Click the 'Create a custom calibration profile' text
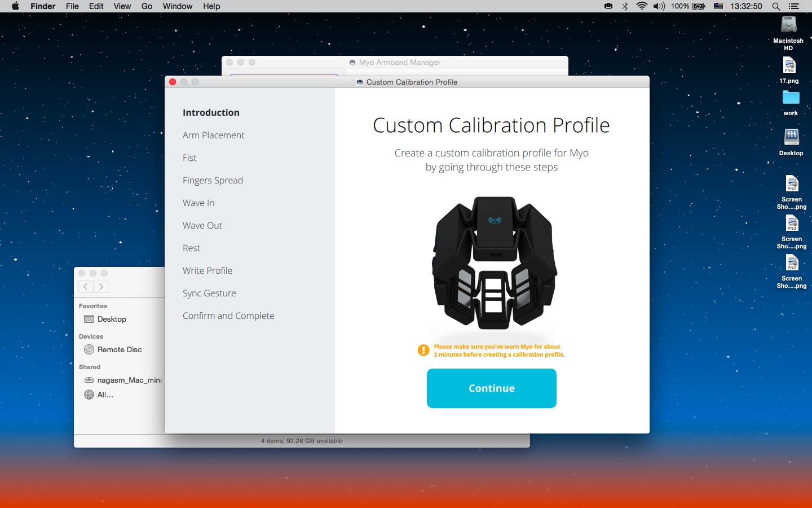This screenshot has height=508, width=812. click(492, 160)
